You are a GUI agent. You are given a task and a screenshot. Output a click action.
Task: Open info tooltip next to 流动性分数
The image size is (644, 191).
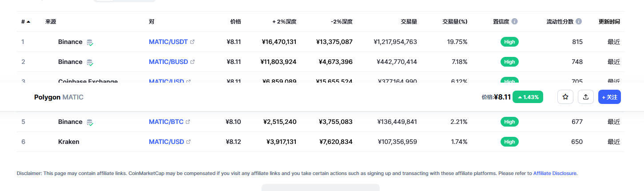(x=579, y=21)
